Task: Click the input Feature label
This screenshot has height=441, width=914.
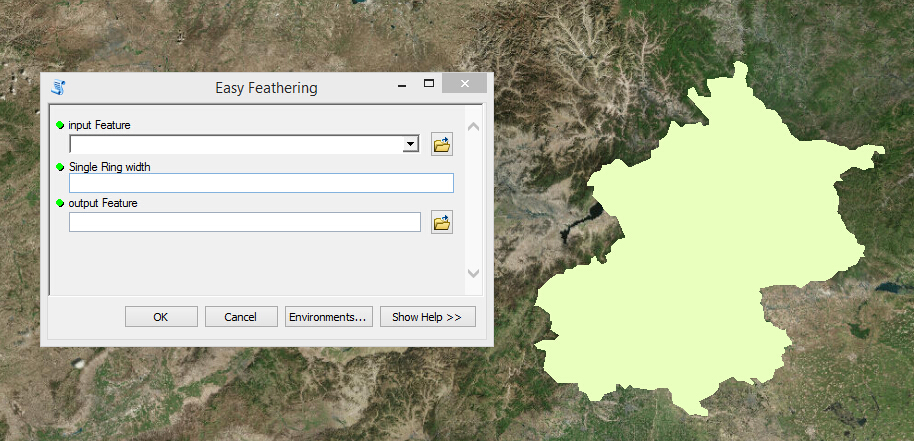Action: (x=99, y=125)
